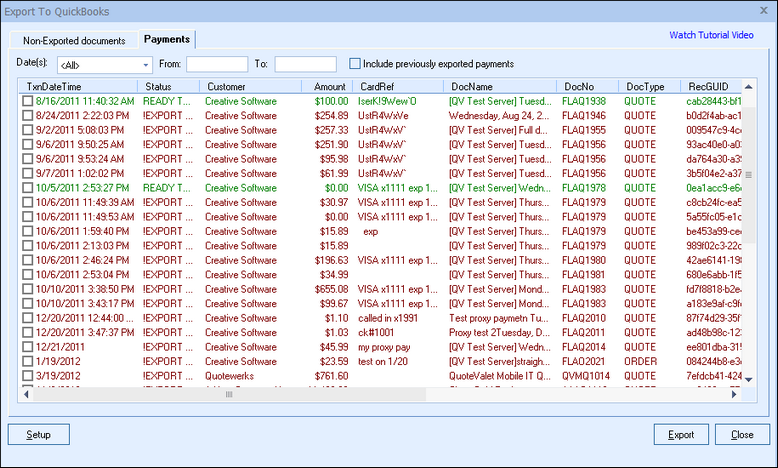Click the Customer column header
The image size is (778, 468).
coord(226,87)
